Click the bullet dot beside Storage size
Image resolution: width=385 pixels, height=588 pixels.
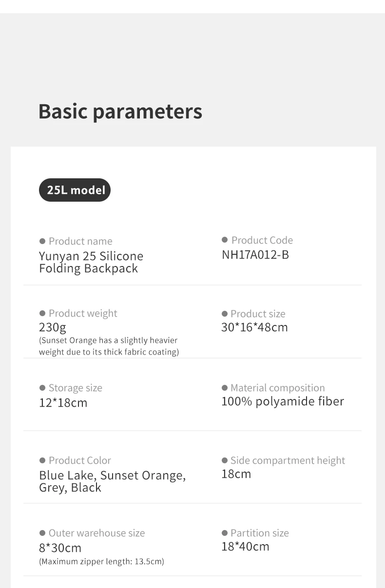[42, 388]
